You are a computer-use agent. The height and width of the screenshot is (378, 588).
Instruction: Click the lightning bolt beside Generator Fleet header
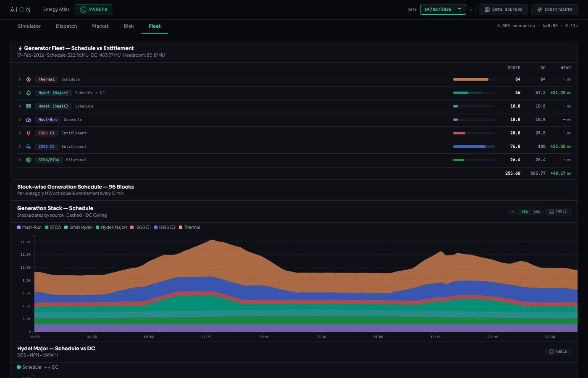(20, 48)
